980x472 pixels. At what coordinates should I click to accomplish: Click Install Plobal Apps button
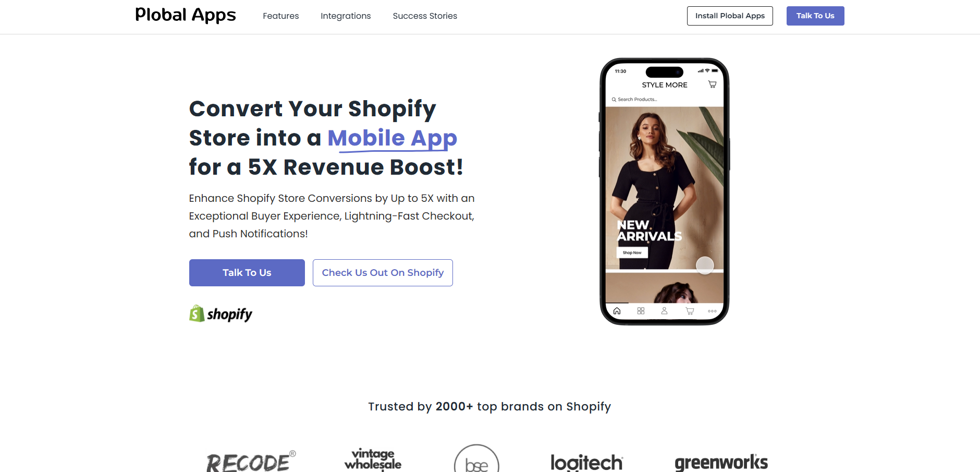tap(730, 16)
